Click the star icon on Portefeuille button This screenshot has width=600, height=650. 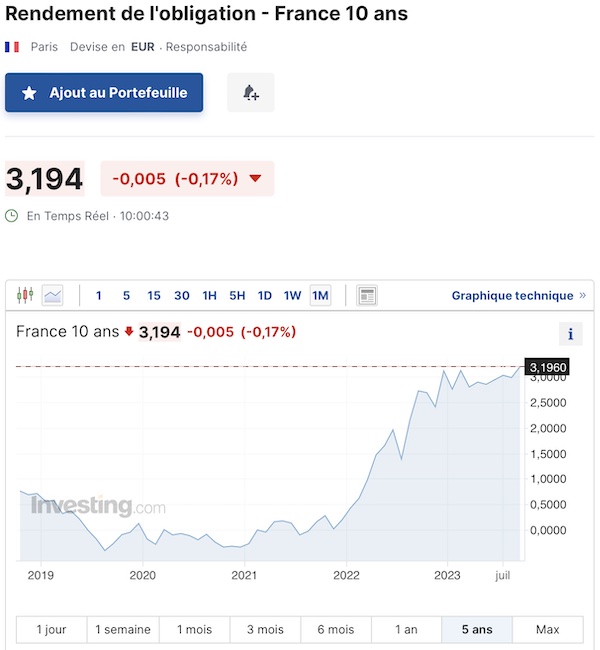click(x=29, y=93)
